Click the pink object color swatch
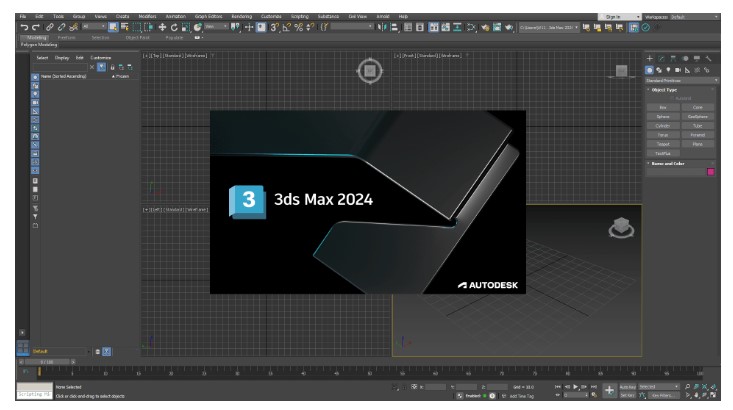Image resolution: width=733 pixels, height=410 pixels. coord(711,172)
